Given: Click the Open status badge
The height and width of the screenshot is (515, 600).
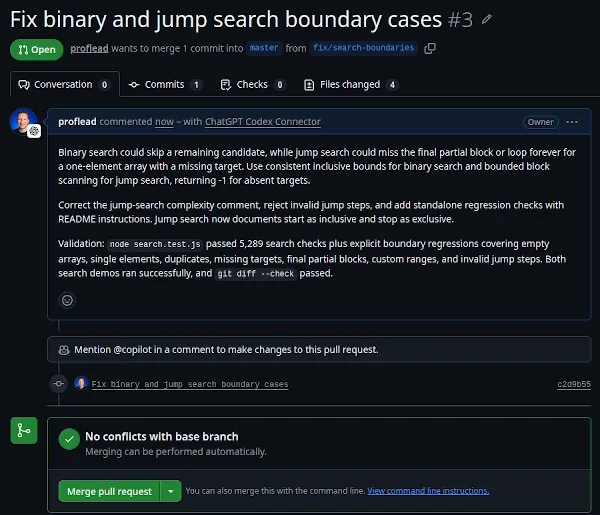Looking at the screenshot, I should (37, 49).
